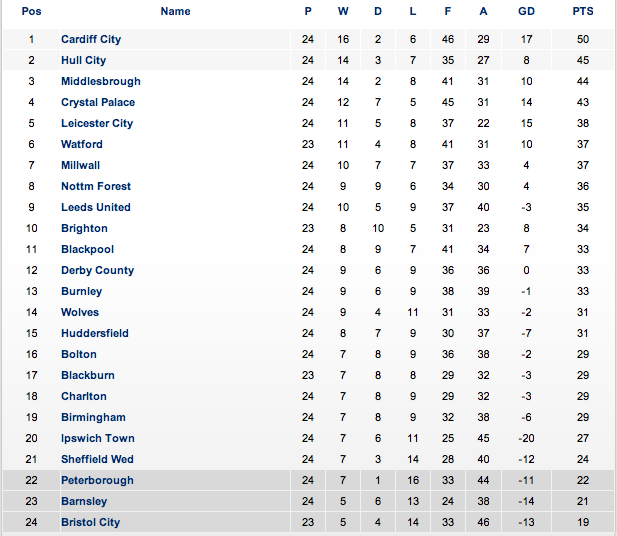Open the Leeds United link
Image resolution: width=617 pixels, height=536 pixels.
[95, 207]
